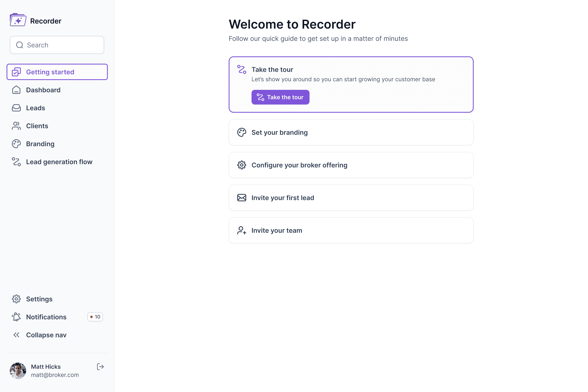Image resolution: width=588 pixels, height=392 pixels.
Task: Click inside the Search input field
Action: [x=57, y=45]
